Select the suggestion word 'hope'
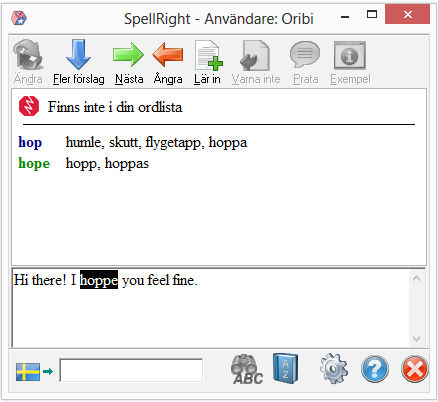Viewport: 438px width, 402px height. pyautogui.click(x=34, y=163)
